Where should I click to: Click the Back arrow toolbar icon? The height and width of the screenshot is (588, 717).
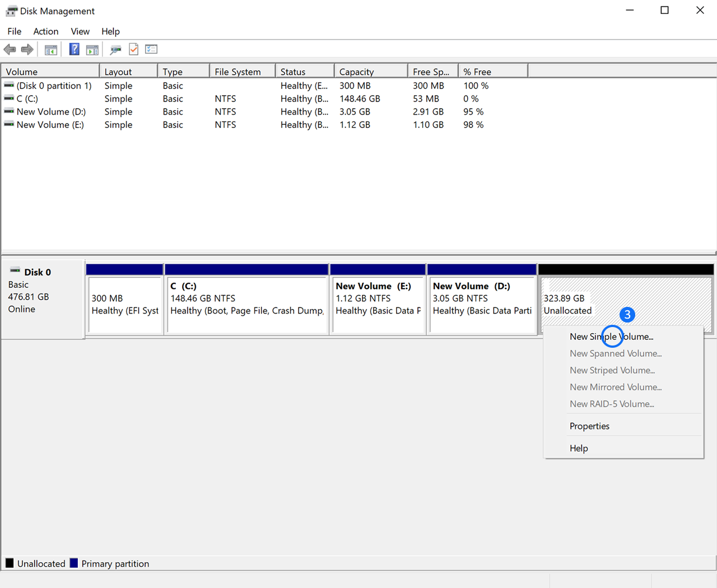tap(10, 49)
